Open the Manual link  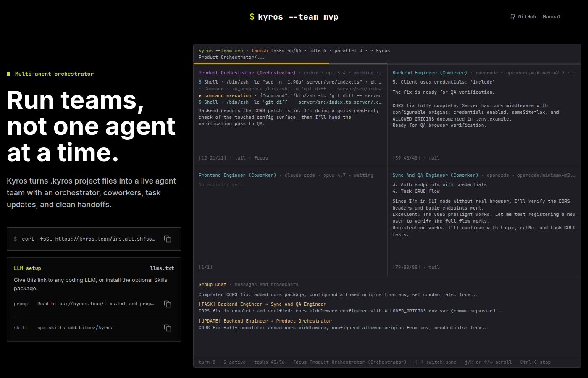click(552, 17)
